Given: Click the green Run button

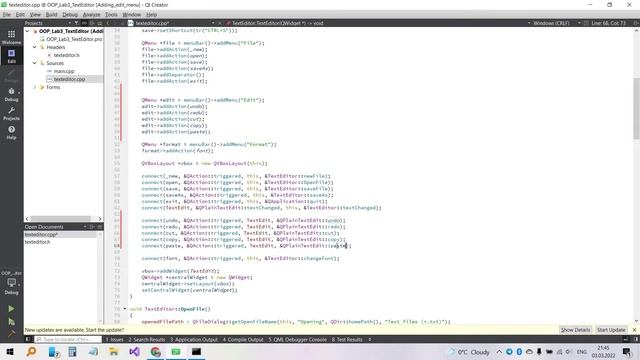Looking at the screenshot, I should point(11,309).
